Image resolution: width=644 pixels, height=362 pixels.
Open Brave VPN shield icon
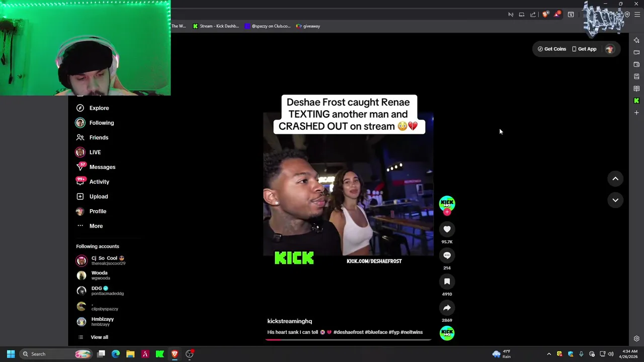(627, 15)
